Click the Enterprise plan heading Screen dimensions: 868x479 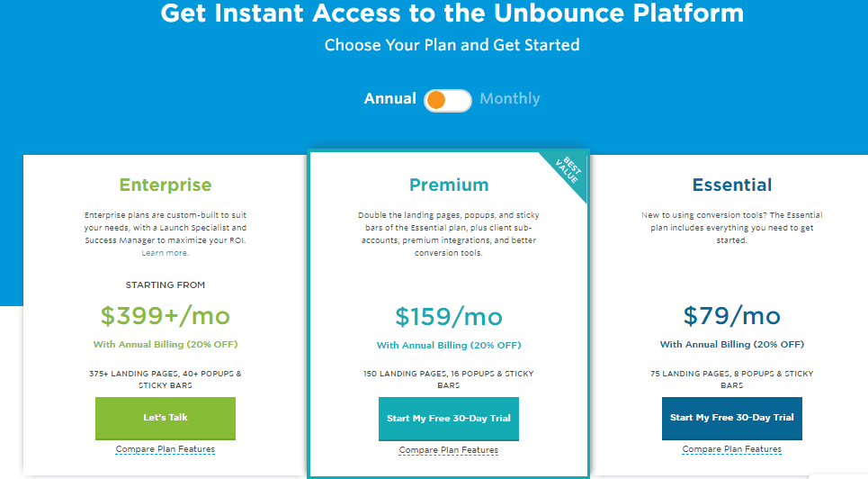click(166, 185)
